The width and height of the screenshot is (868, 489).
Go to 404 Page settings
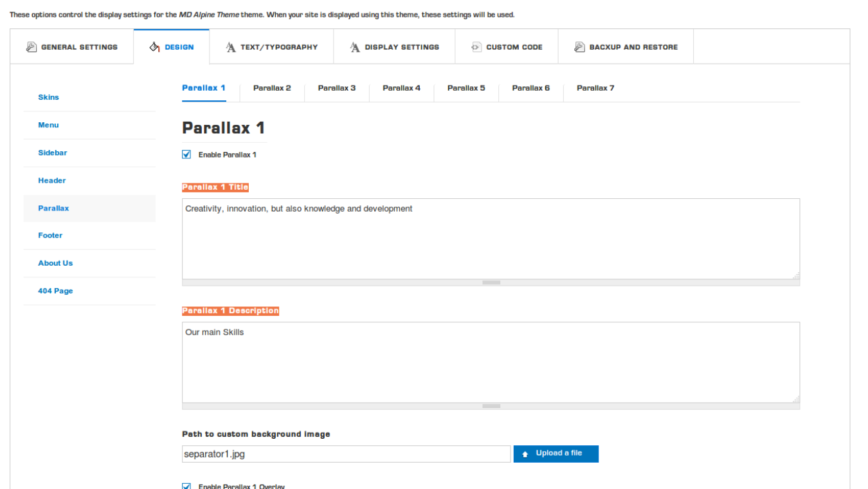click(55, 291)
